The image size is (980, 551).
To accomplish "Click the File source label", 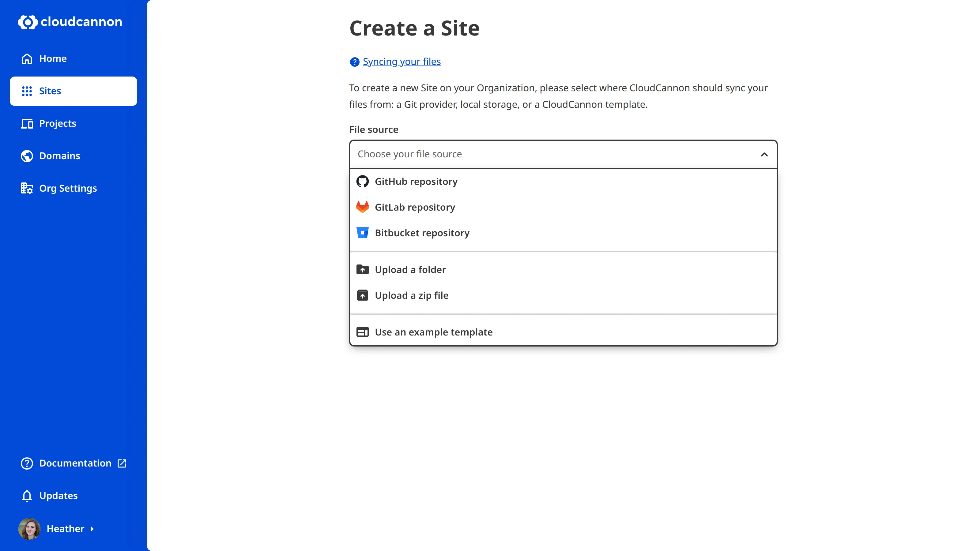I will [374, 129].
